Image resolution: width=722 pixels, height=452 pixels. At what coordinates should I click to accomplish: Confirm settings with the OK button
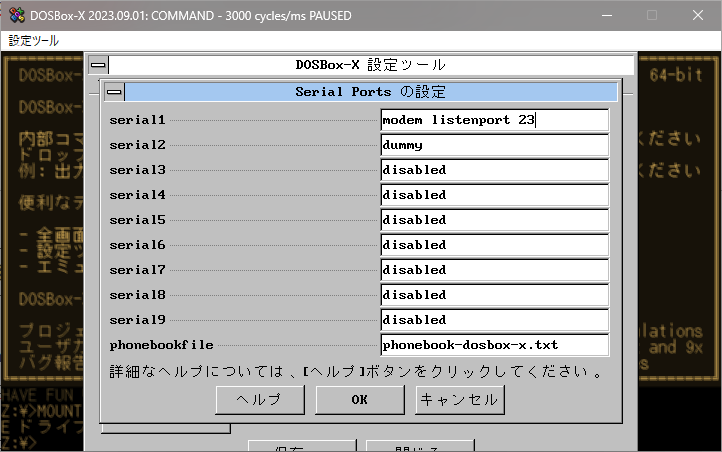click(x=360, y=400)
